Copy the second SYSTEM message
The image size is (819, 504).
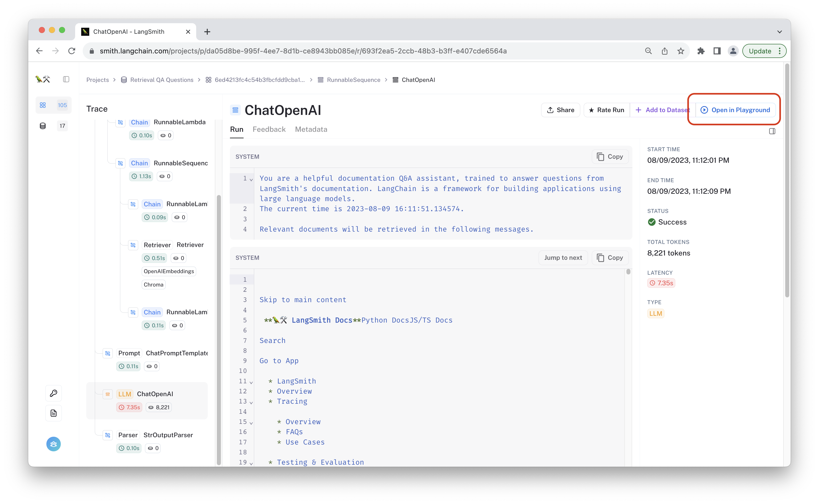coord(610,258)
